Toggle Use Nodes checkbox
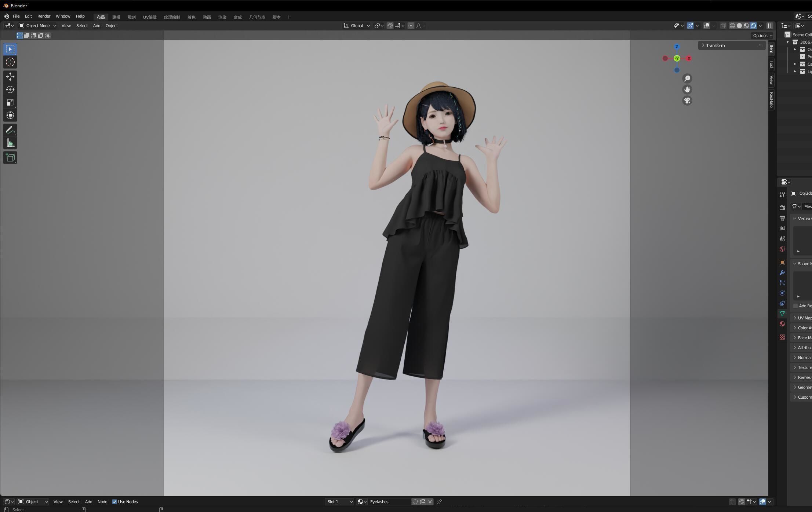This screenshot has height=512, width=812. [x=114, y=502]
